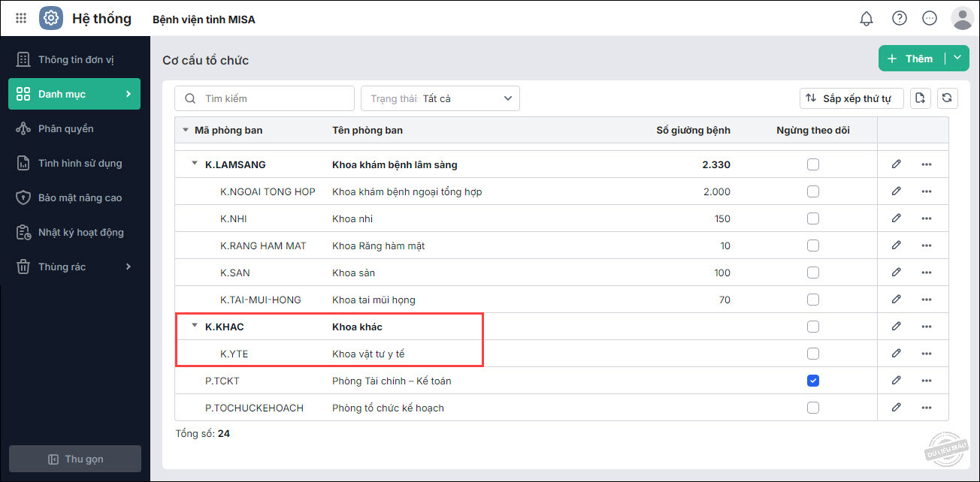The width and height of the screenshot is (980, 482).
Task: Open the help question mark icon
Action: [899, 18]
